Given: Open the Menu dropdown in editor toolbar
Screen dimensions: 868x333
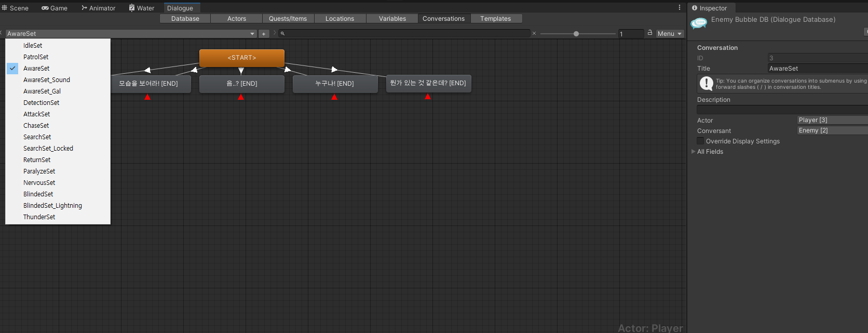Looking at the screenshot, I should point(670,34).
